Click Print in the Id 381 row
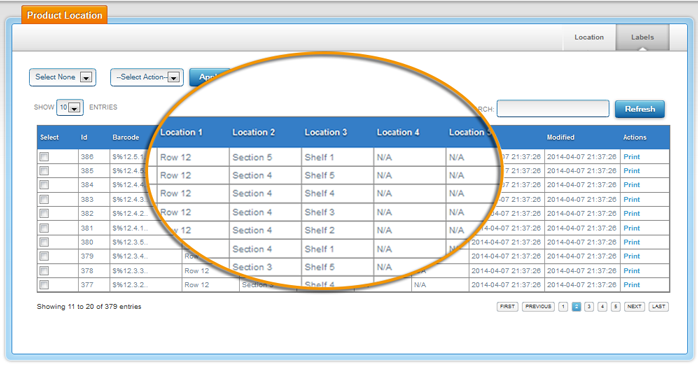Image resolution: width=698 pixels, height=368 pixels. [x=632, y=228]
